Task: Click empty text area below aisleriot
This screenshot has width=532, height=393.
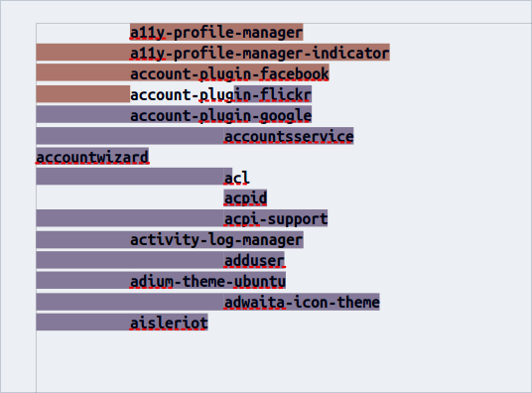Action: 284,362
